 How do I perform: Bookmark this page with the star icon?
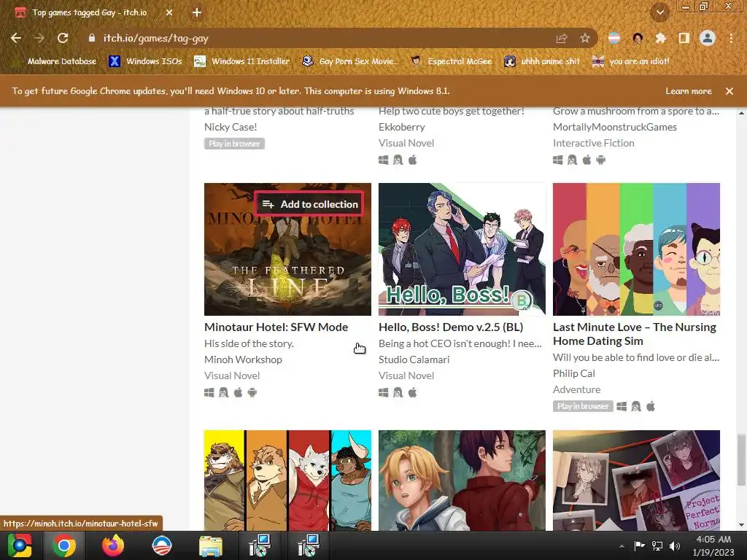pyautogui.click(x=585, y=38)
